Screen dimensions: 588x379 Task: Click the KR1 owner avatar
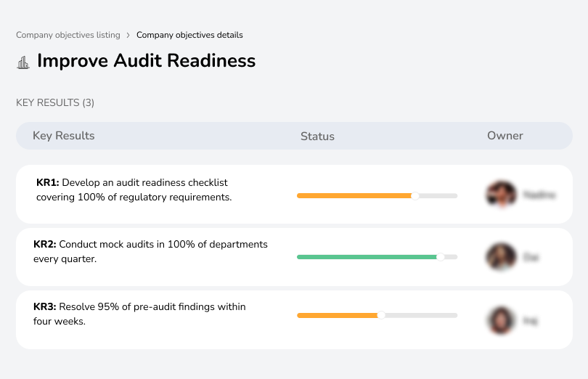coord(501,195)
